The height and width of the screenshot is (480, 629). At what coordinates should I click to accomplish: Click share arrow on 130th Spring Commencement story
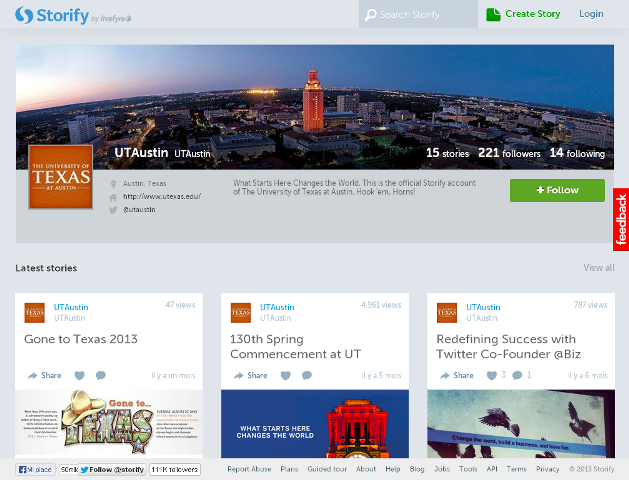[x=239, y=375]
